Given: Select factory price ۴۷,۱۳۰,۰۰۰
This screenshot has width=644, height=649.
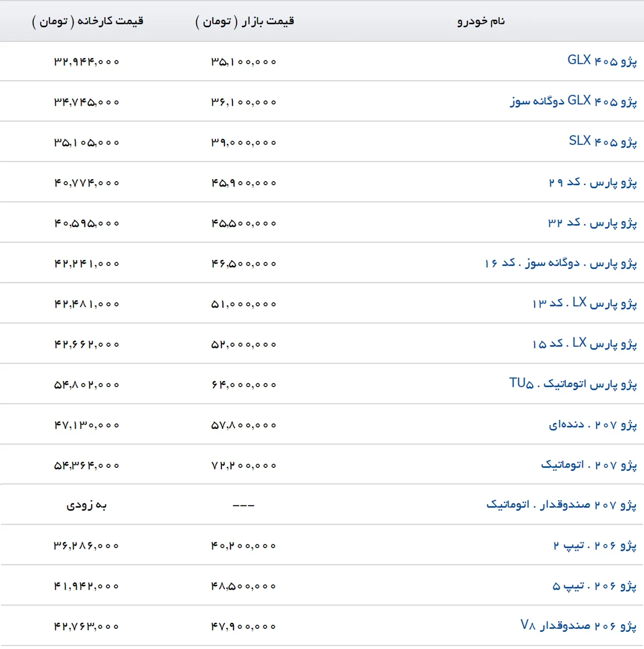Looking at the screenshot, I should coord(87,425).
